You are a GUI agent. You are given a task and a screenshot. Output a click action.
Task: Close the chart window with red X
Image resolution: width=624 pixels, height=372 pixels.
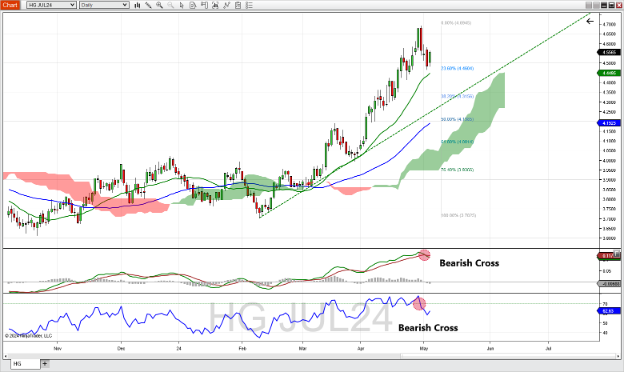(x=619, y=5)
